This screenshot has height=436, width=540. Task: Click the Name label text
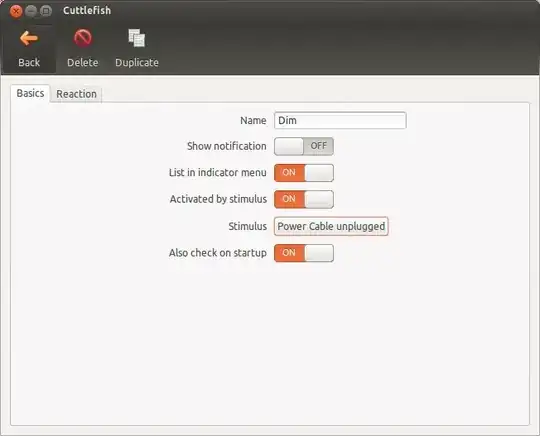(253, 121)
